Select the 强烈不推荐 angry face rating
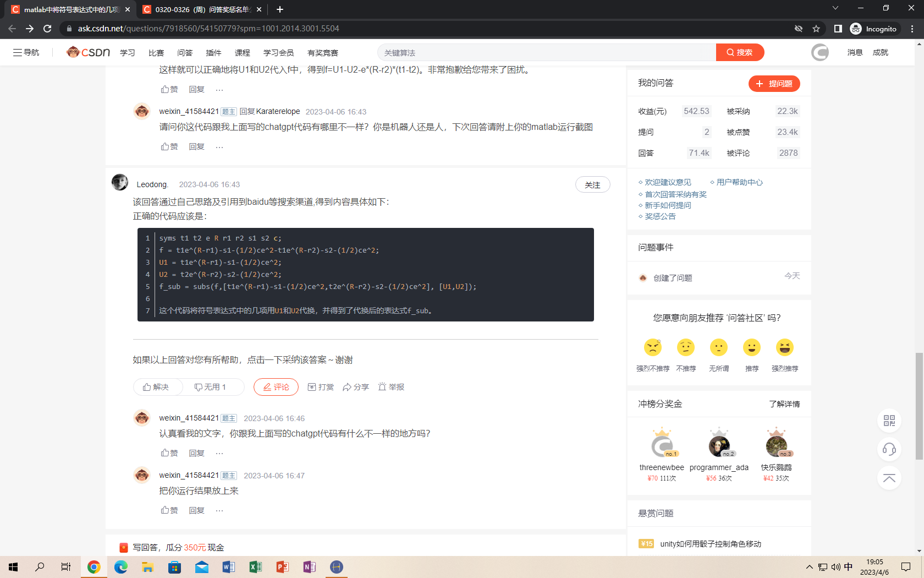This screenshot has height=578, width=924. tap(653, 347)
